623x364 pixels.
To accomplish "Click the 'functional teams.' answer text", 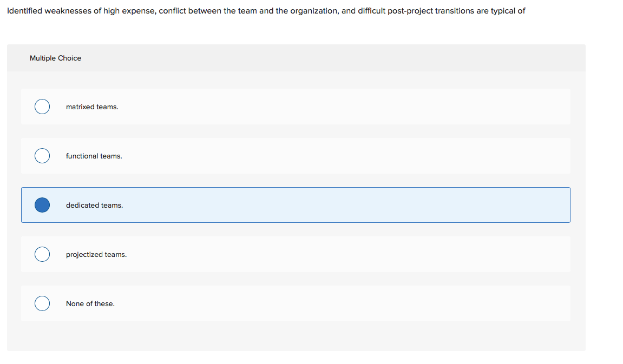I will point(94,156).
